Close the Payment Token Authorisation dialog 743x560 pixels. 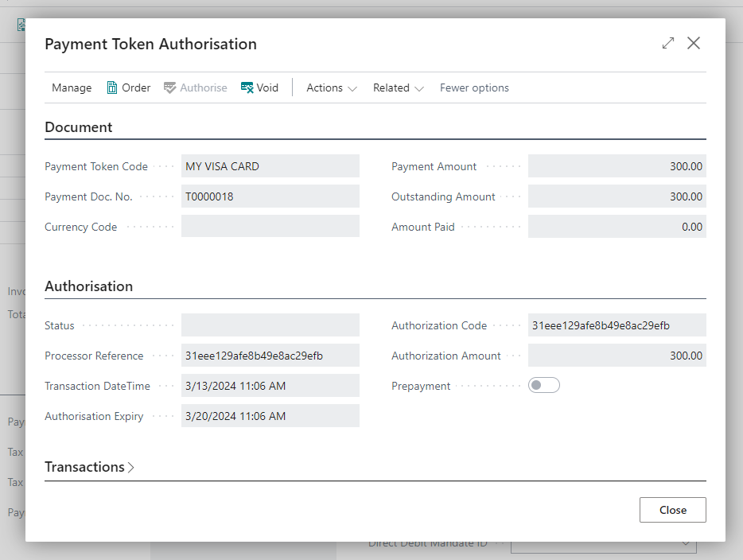[694, 43]
